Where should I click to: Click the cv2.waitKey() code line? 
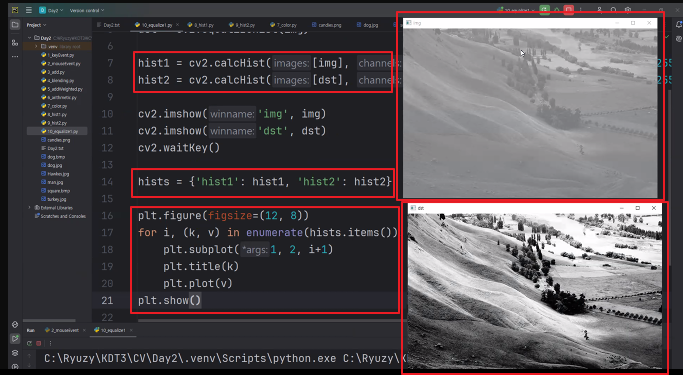[x=179, y=148]
